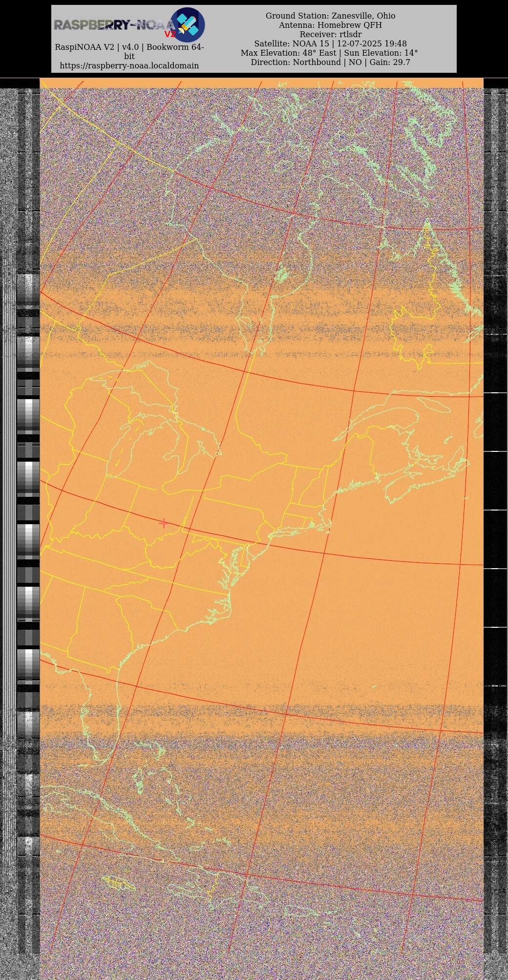Click the Ground Station Zanesville, Ohio text
Image resolution: width=508 pixels, height=980 pixels.
tap(330, 16)
